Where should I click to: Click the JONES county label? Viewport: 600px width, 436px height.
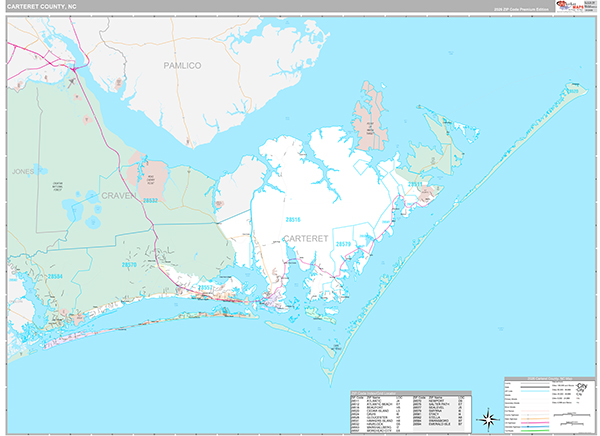click(x=23, y=171)
